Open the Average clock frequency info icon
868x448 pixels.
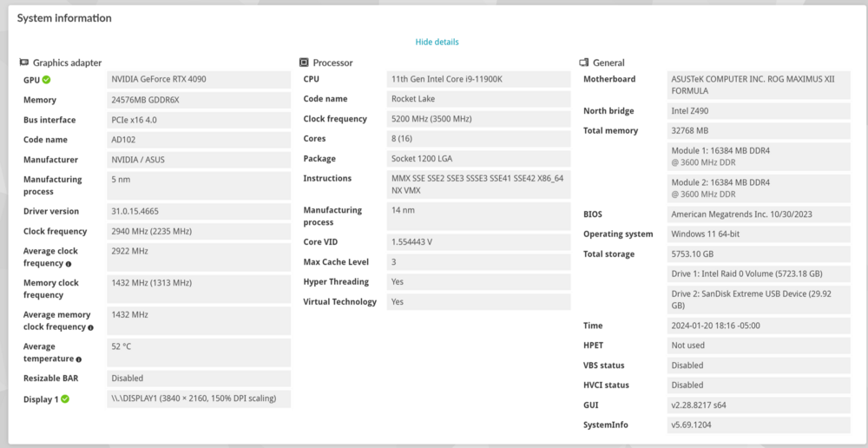coord(69,264)
